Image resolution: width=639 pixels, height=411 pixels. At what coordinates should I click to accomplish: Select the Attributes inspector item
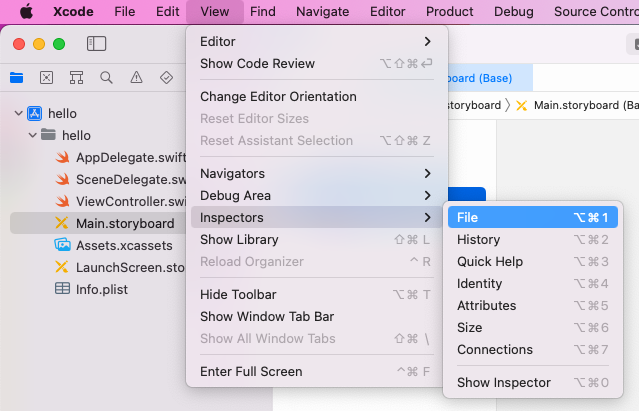(533, 306)
